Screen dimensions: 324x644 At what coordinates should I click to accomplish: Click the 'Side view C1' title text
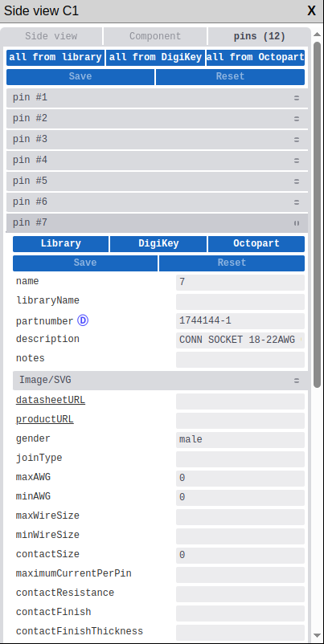pyautogui.click(x=41, y=11)
